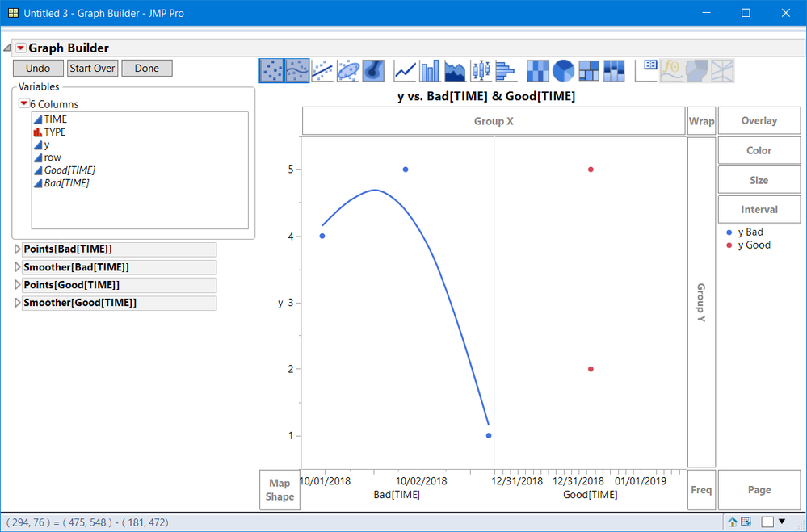Select the Line of Fit element

[322, 70]
